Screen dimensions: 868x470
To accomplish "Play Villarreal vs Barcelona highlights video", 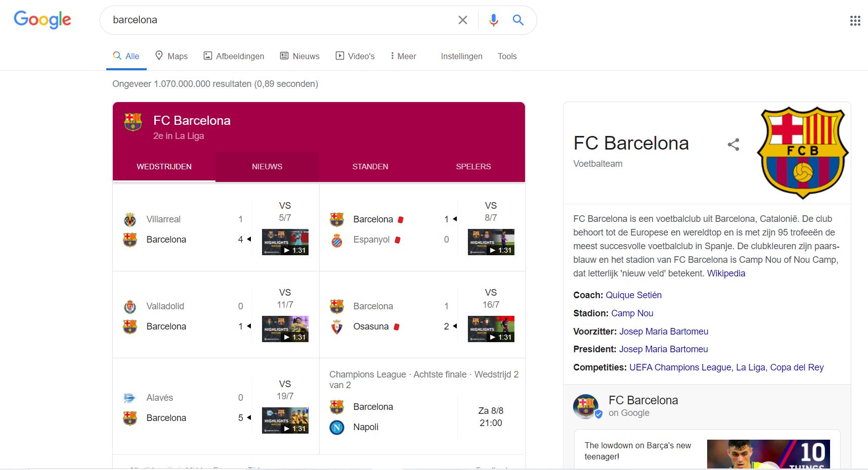I will tap(285, 242).
